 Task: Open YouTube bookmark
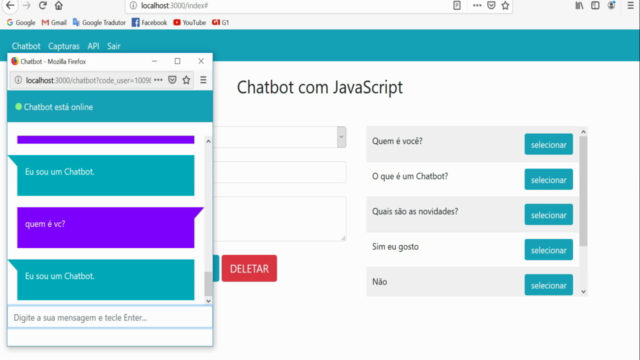tap(189, 22)
